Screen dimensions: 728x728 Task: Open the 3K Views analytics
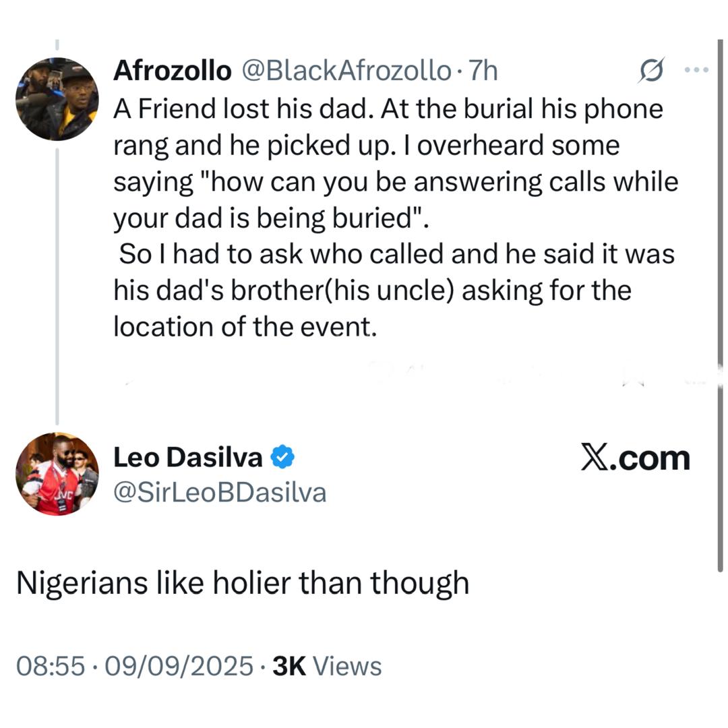[x=326, y=666]
